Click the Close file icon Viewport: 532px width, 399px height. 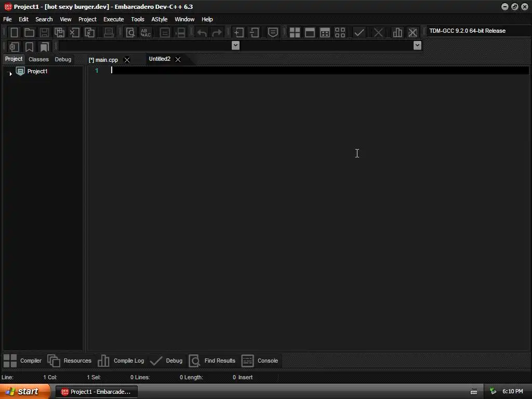coord(74,33)
